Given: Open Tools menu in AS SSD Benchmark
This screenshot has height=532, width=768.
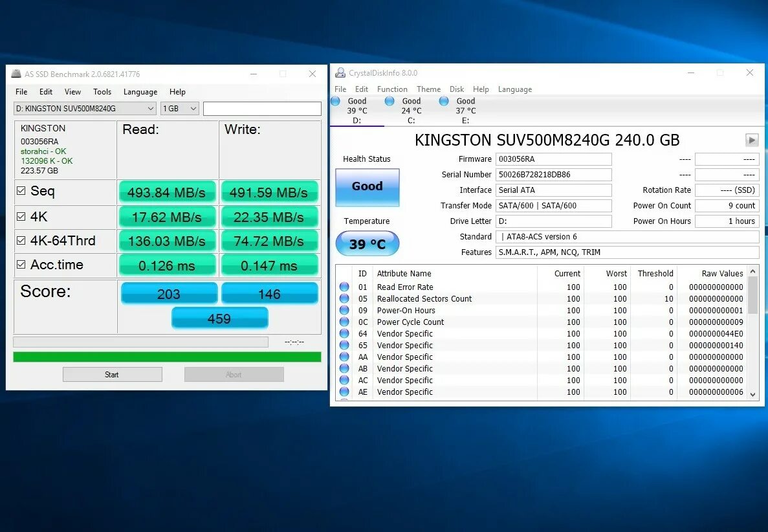Looking at the screenshot, I should 102,92.
